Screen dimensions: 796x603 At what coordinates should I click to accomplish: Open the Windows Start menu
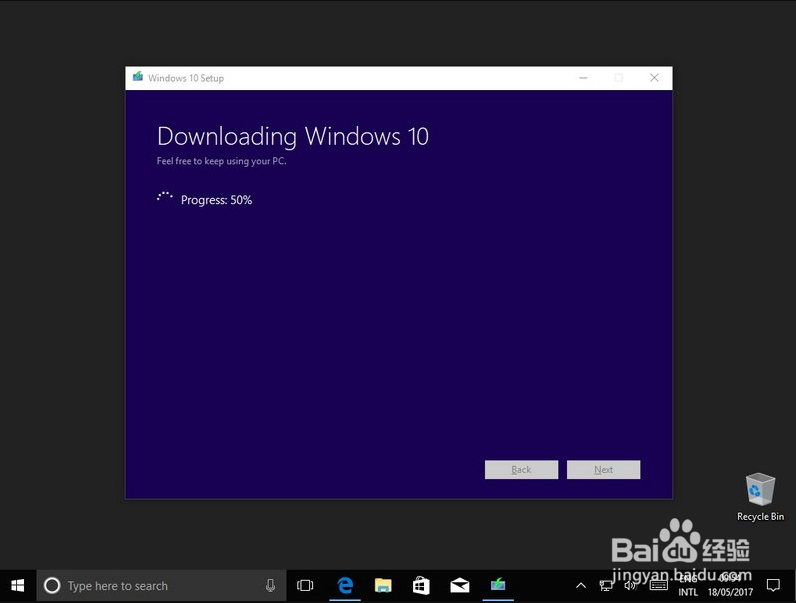pos(18,586)
